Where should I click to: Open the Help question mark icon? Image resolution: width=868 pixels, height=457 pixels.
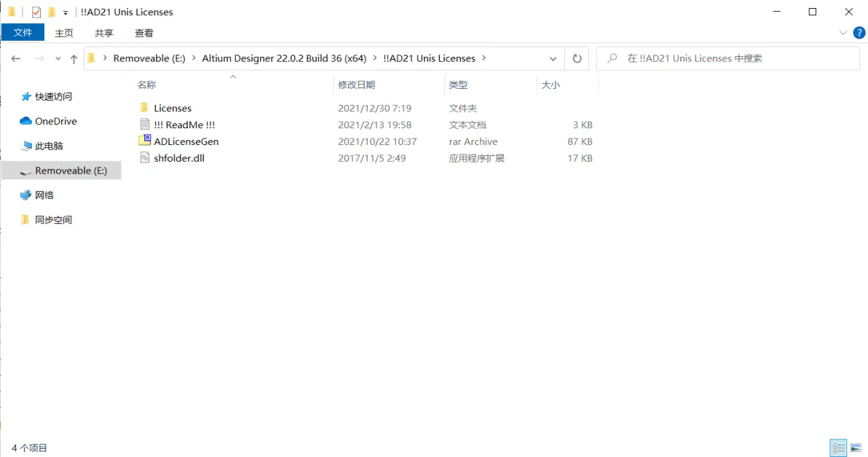tap(859, 34)
